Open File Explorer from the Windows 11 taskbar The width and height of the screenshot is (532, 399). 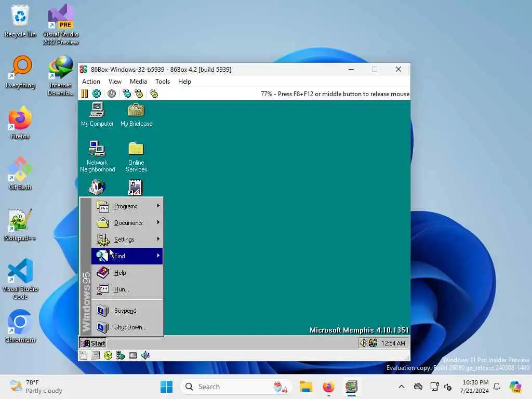tap(305, 387)
